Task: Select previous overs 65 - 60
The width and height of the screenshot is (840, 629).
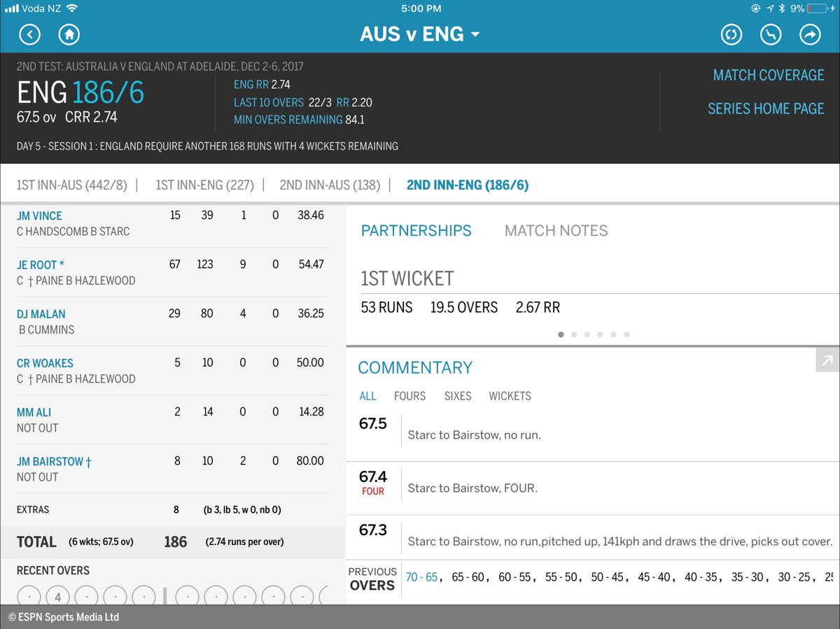Action: pos(468,577)
